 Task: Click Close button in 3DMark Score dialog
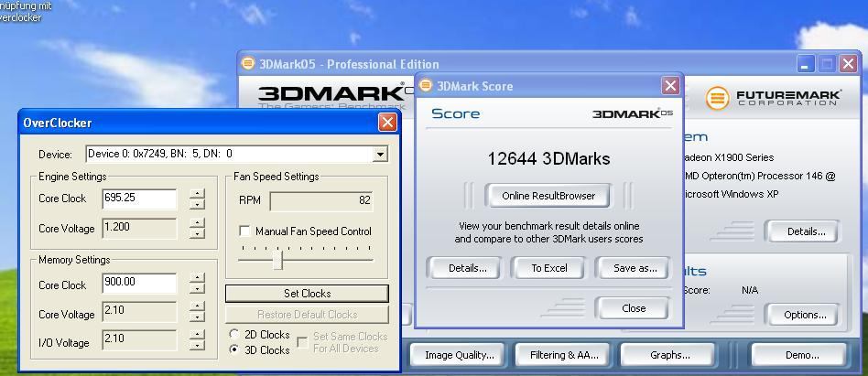tap(633, 308)
